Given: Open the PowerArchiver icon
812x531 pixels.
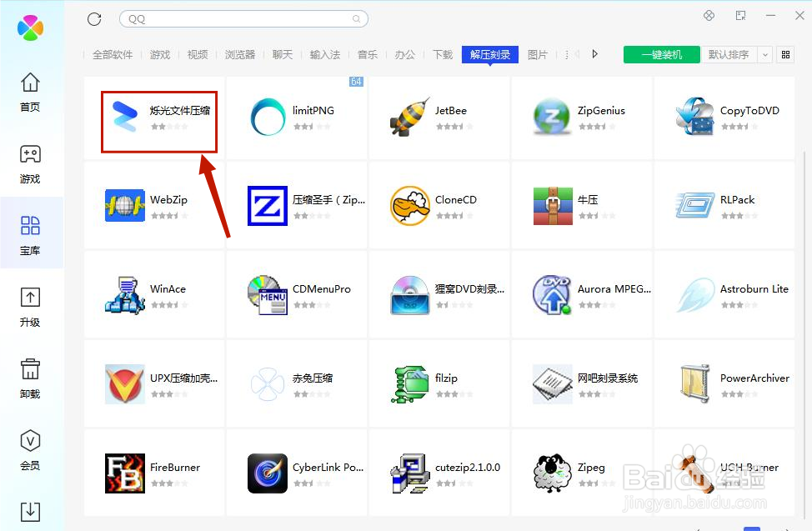Looking at the screenshot, I should click(695, 384).
